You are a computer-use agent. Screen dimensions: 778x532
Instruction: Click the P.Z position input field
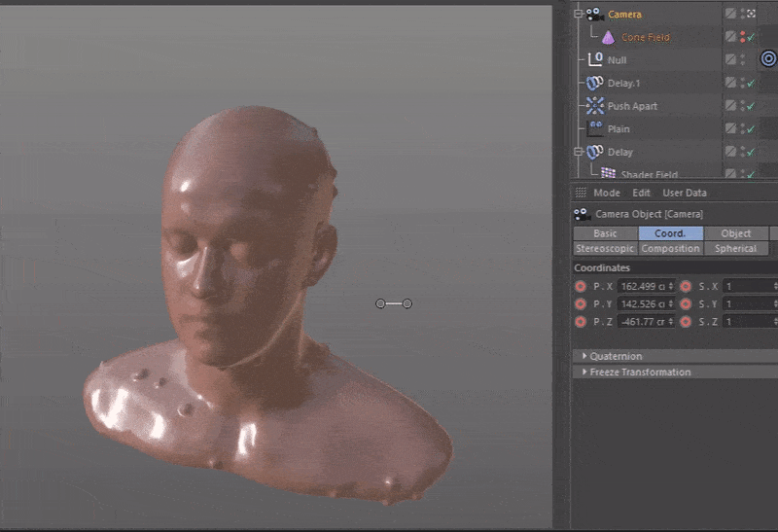click(x=643, y=322)
